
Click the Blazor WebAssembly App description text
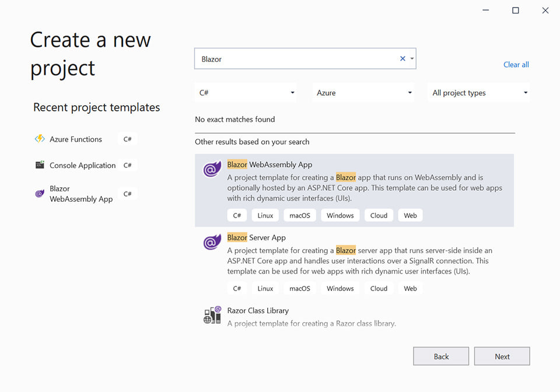(x=365, y=188)
